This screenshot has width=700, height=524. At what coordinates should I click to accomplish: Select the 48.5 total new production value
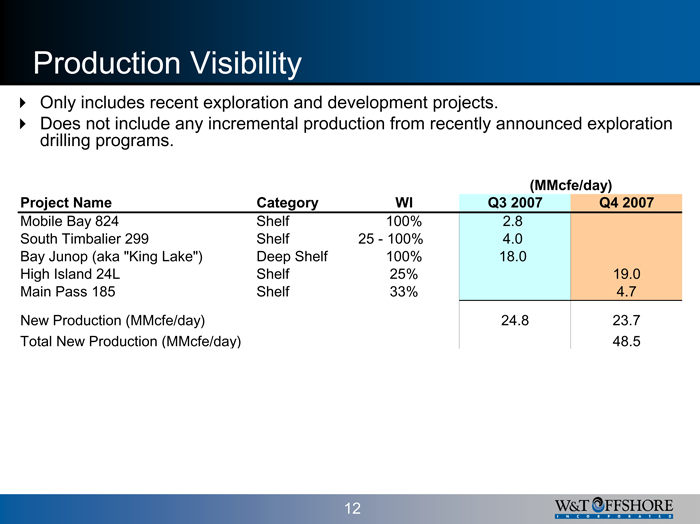click(626, 341)
